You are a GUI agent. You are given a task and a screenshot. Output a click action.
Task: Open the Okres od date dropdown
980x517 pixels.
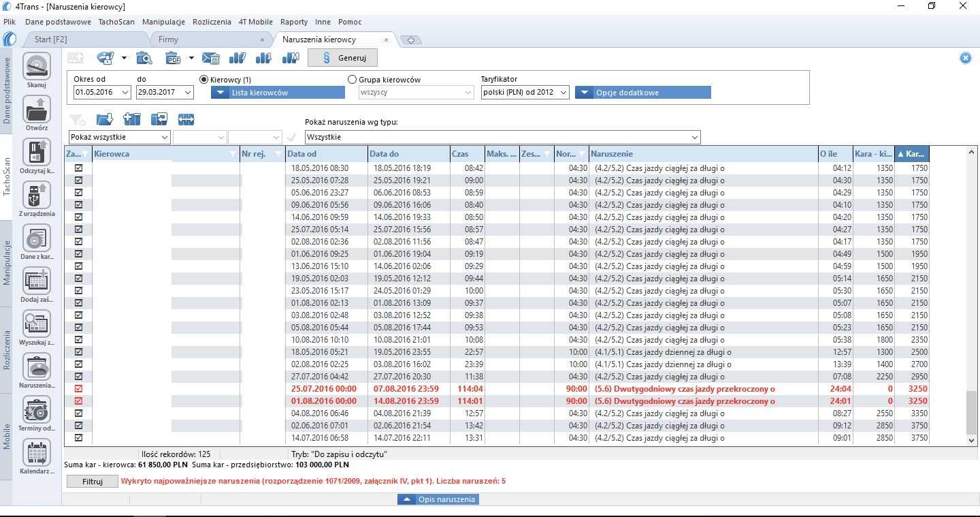tap(125, 93)
